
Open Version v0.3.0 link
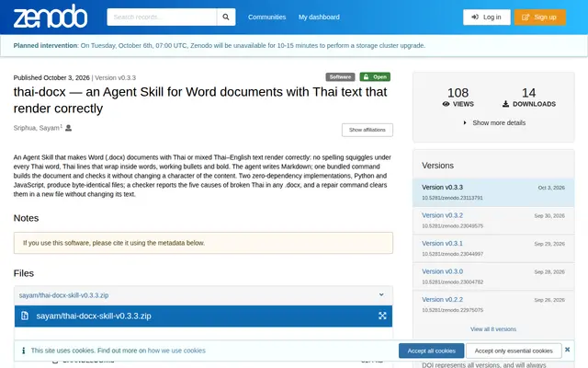coord(442,271)
